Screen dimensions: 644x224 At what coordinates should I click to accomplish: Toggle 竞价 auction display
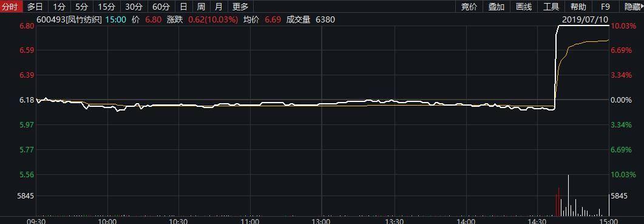click(x=469, y=6)
